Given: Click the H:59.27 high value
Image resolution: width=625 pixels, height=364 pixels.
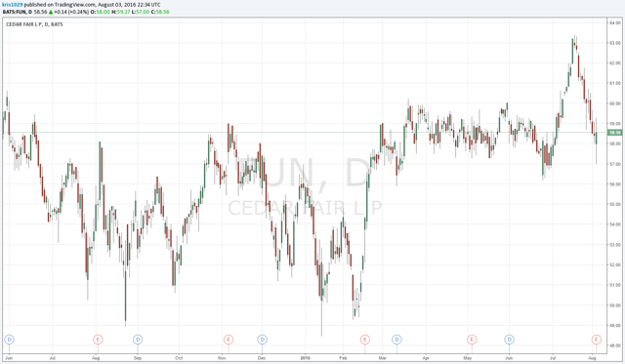Looking at the screenshot, I should [x=121, y=12].
